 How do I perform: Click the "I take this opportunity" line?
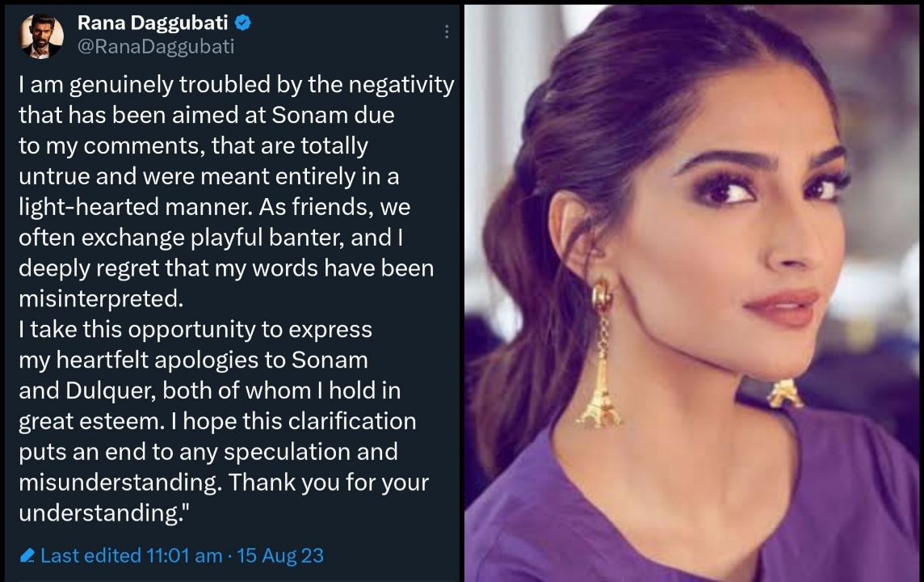coord(195,329)
